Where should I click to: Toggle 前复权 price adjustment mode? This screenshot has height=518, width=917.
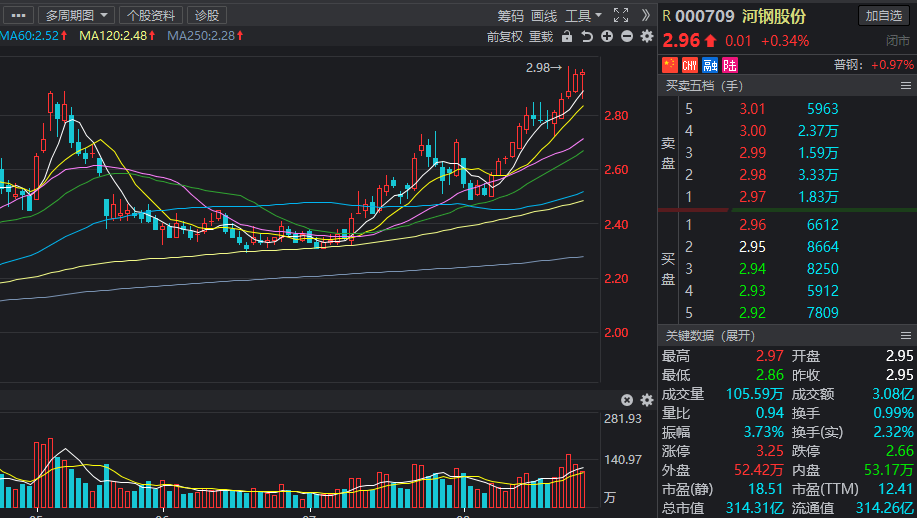point(505,37)
